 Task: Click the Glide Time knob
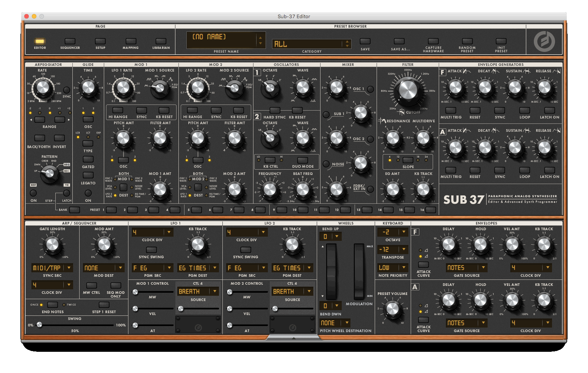tap(88, 87)
